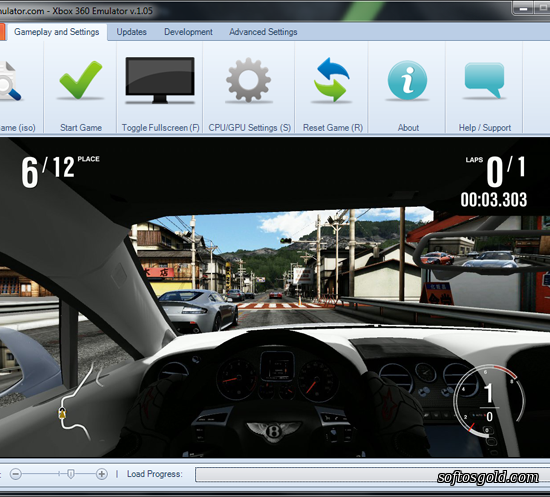Viewport: 550px width, 497px height.
Task: Click the race timer 00:03.303
Action: pos(494,200)
